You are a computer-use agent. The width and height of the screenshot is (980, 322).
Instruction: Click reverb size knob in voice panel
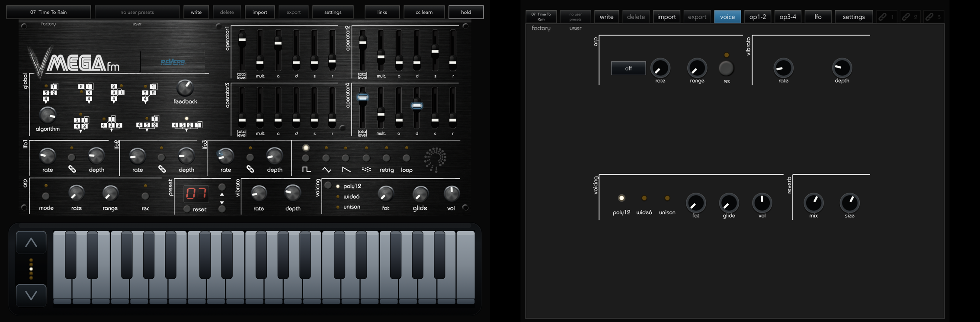click(x=849, y=202)
